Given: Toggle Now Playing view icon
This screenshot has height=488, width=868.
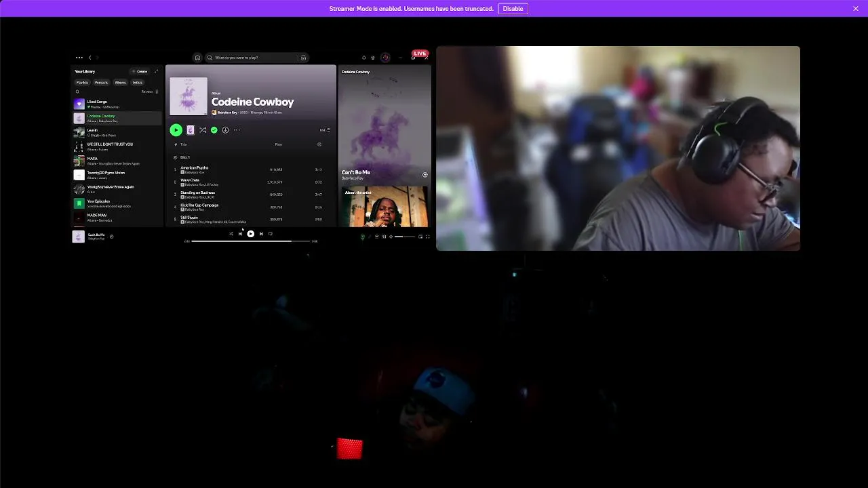Looking at the screenshot, I should [363, 237].
